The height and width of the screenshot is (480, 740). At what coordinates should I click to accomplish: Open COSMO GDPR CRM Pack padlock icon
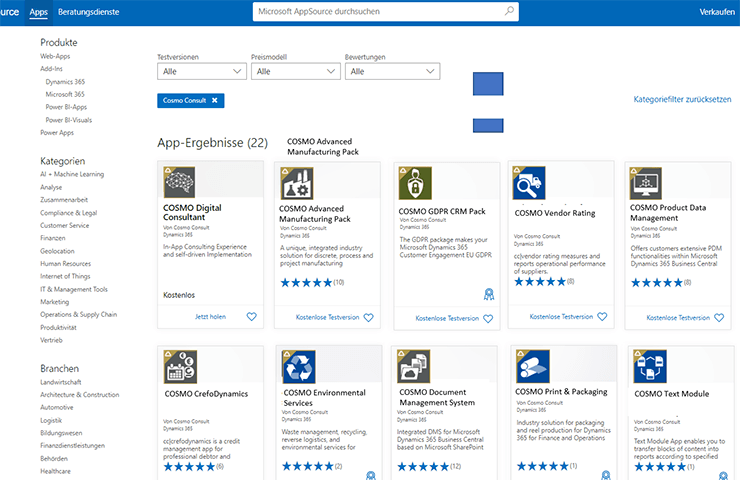tap(415, 184)
